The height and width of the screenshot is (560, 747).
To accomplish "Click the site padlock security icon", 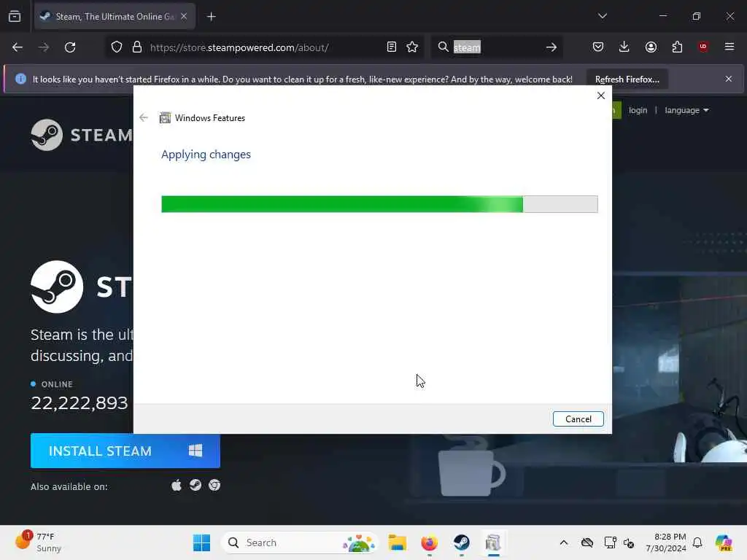I will [137, 47].
